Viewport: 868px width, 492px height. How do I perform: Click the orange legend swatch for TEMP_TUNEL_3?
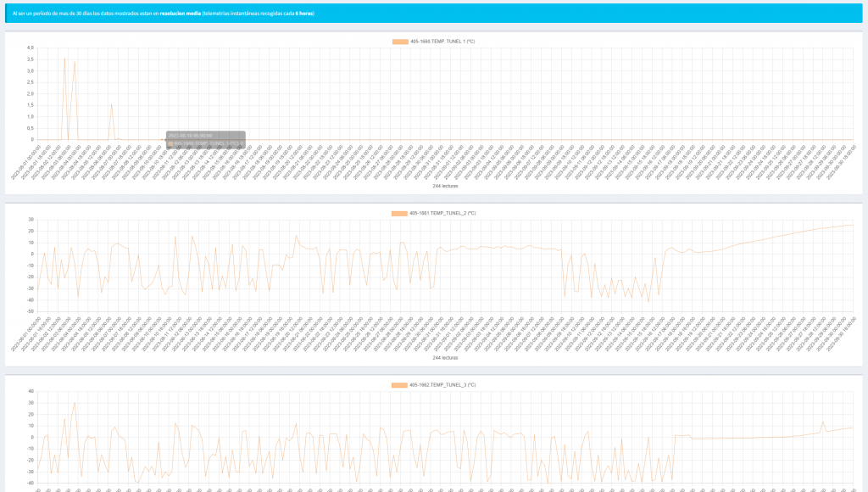point(400,385)
